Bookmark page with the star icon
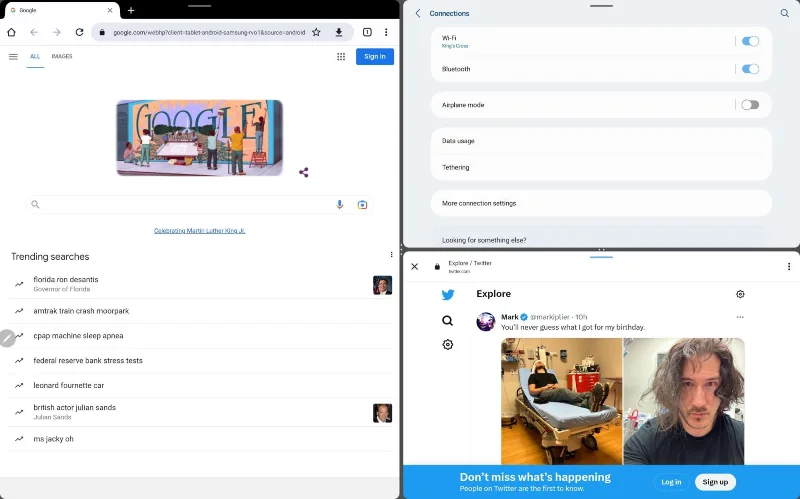 point(316,32)
